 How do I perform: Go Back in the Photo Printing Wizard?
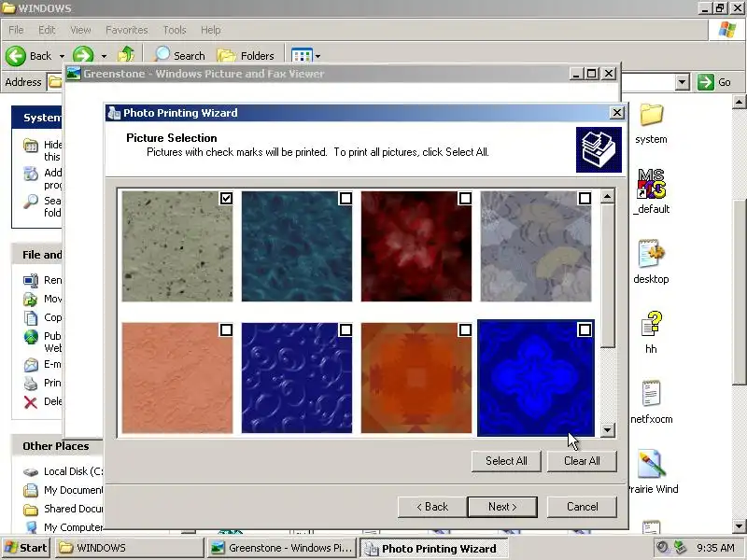coord(432,507)
